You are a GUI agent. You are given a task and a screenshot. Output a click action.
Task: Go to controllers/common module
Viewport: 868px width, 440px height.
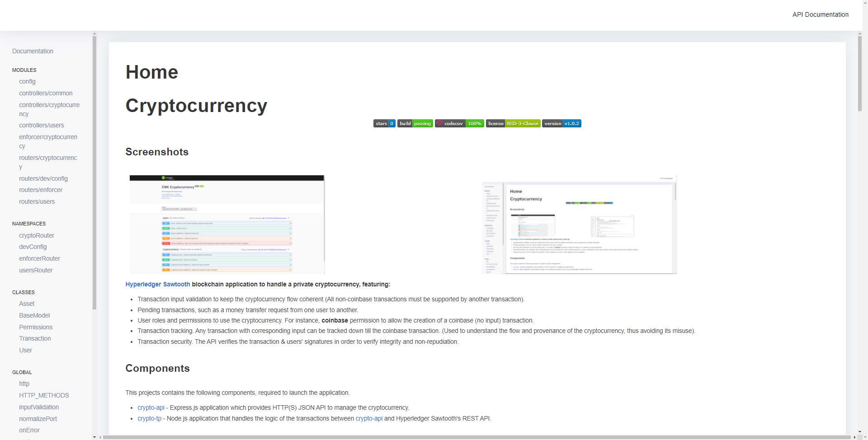pos(46,93)
